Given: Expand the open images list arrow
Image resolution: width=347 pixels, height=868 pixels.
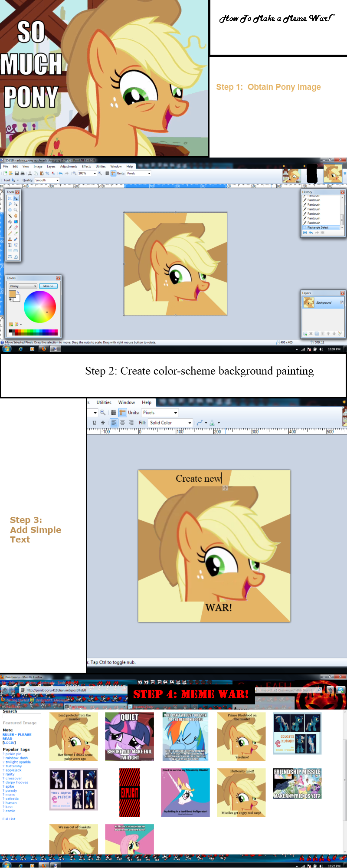Looking at the screenshot, I should 345,174.
